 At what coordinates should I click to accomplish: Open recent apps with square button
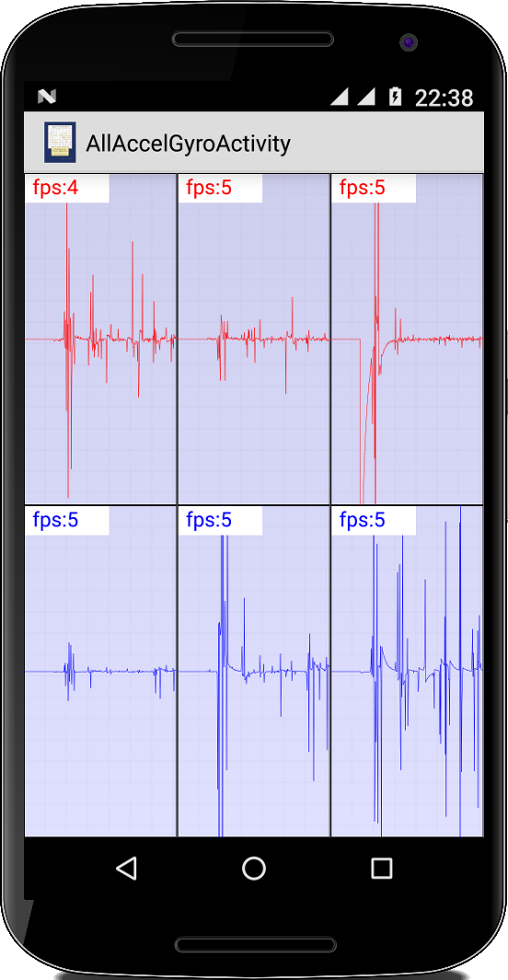pyautogui.click(x=381, y=868)
